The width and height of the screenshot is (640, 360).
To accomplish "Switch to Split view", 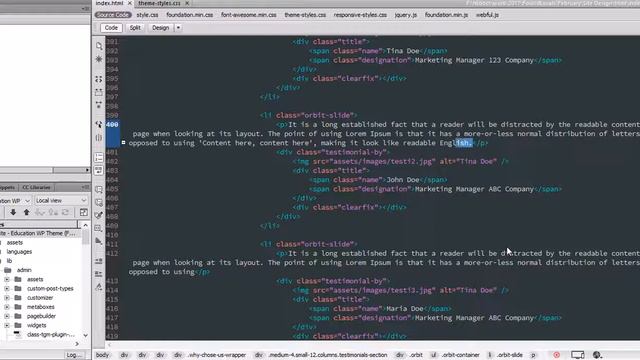I will (x=135, y=28).
